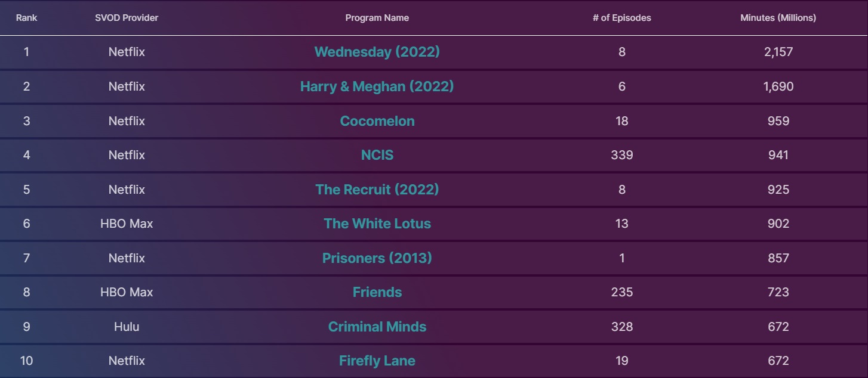Open the NCIS program link

[377, 155]
